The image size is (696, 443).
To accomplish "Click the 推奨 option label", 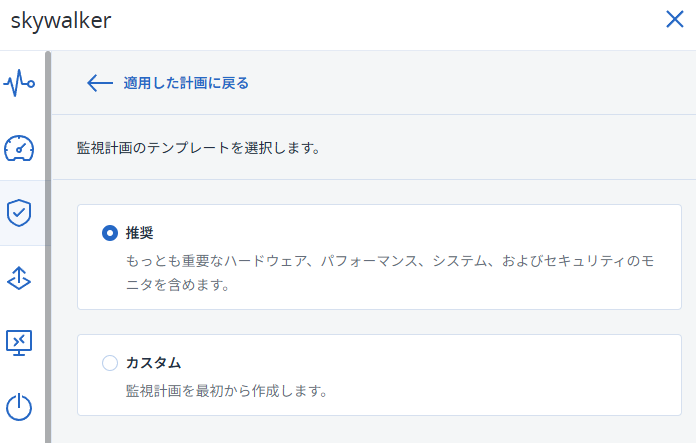I will (x=139, y=233).
